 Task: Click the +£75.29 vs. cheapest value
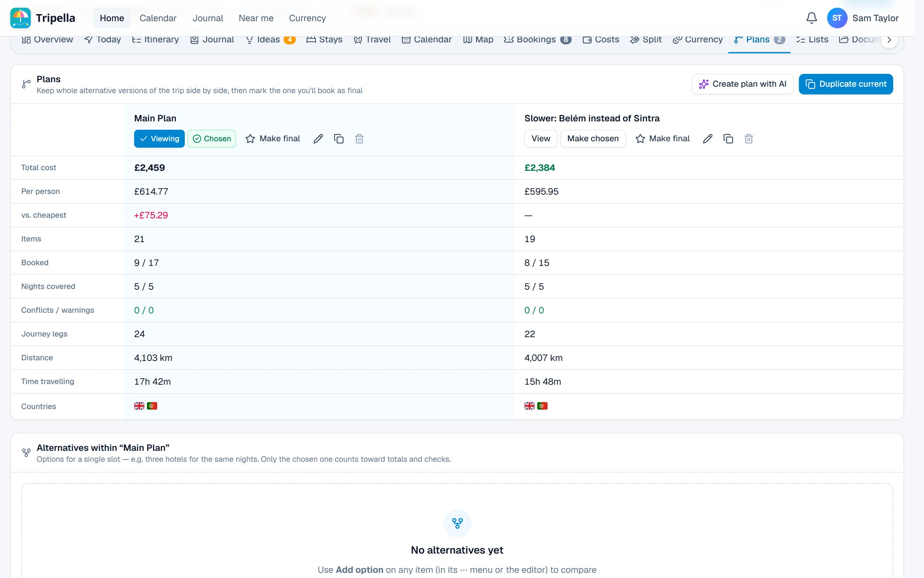151,215
